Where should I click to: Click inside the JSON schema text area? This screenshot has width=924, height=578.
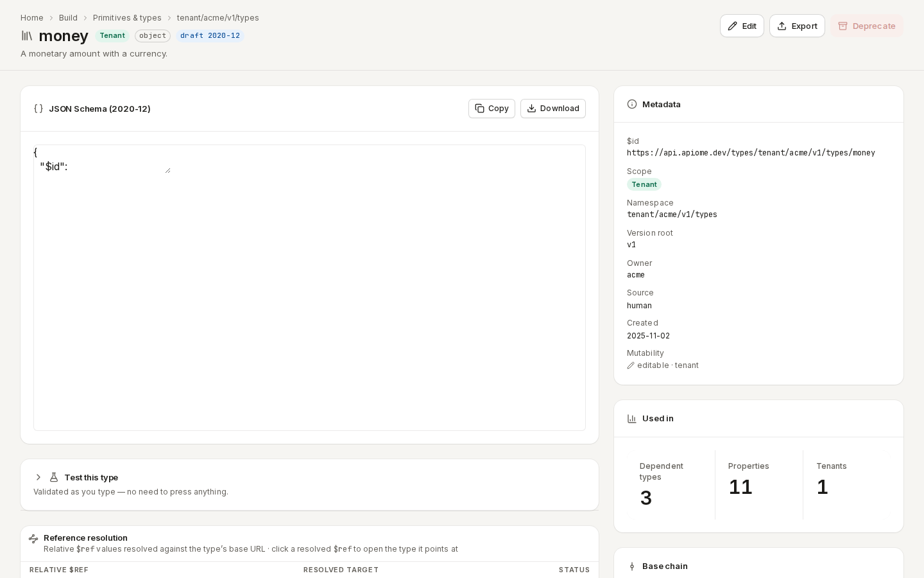click(103, 160)
